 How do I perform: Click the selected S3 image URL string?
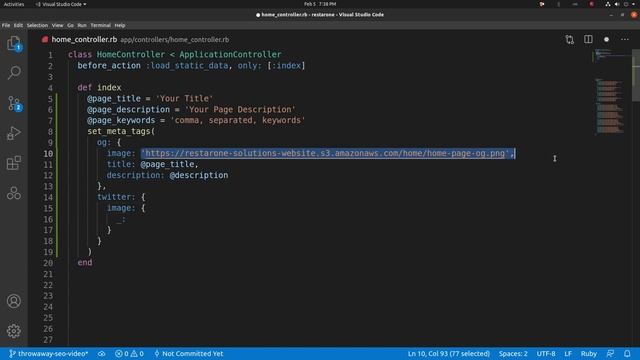[327, 153]
